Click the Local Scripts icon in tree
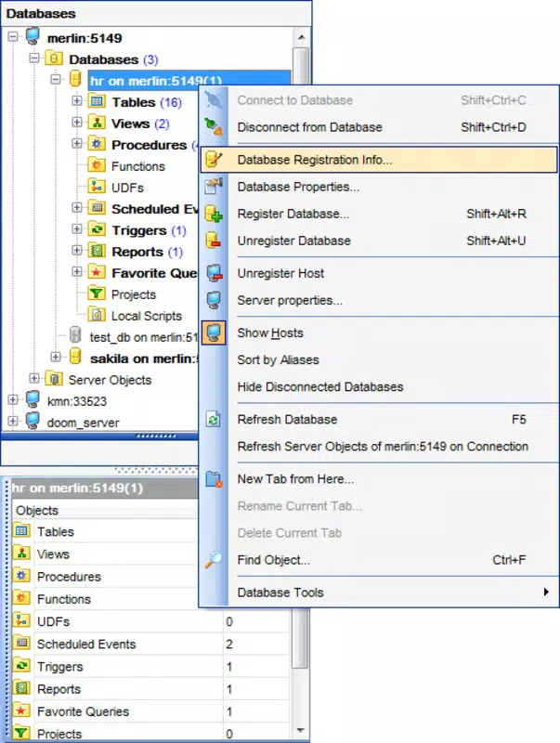Image resolution: width=560 pixels, height=743 pixels. pyautogui.click(x=97, y=315)
